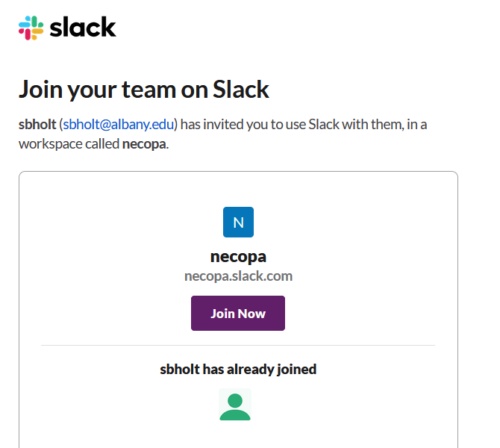The width and height of the screenshot is (500, 448).
Task: Select the necopa.slack.com workspace URL
Action: pos(238,276)
